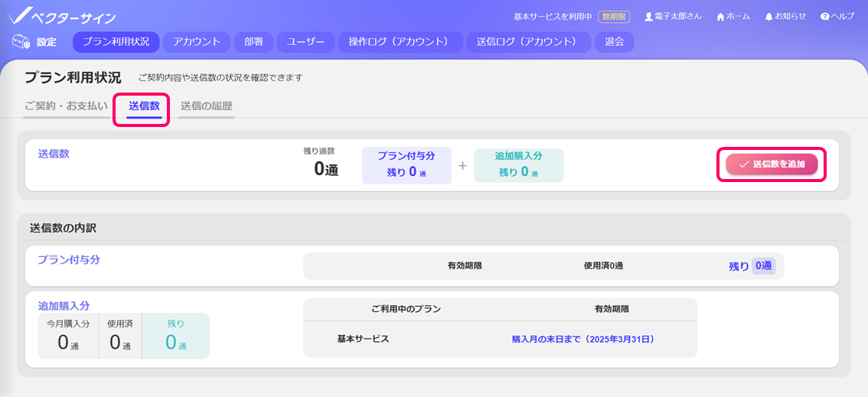The image size is (868, 397).
Task: Switch to 送信の履歴 tab
Action: pyautogui.click(x=207, y=106)
